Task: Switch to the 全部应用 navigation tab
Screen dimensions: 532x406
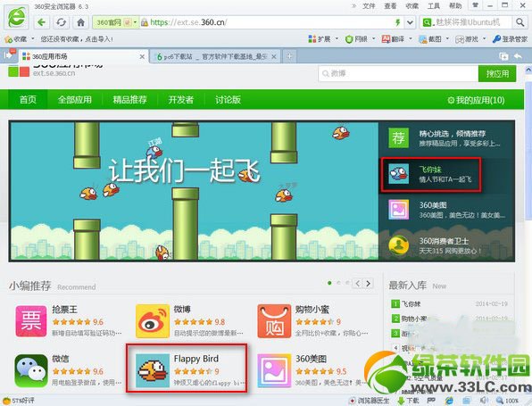Action: 75,99
